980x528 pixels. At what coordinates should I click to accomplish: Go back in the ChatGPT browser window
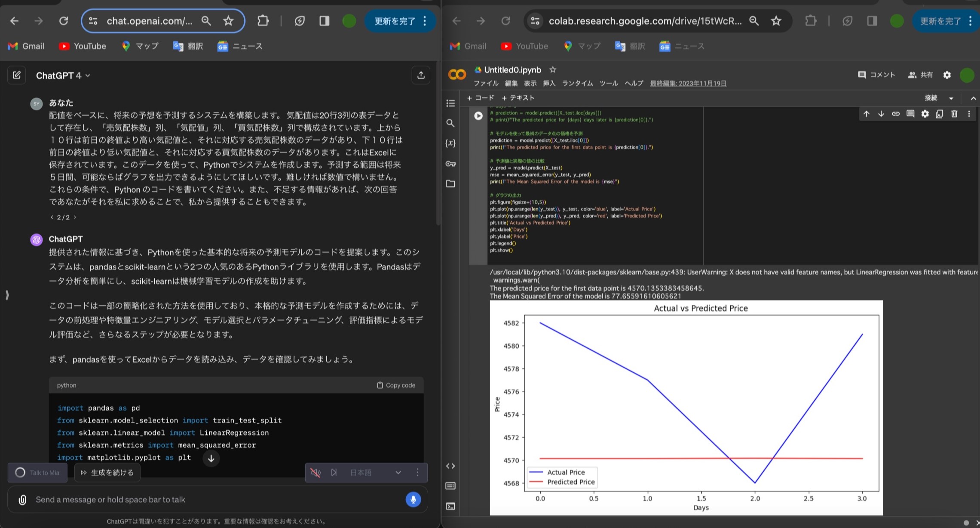tap(14, 21)
